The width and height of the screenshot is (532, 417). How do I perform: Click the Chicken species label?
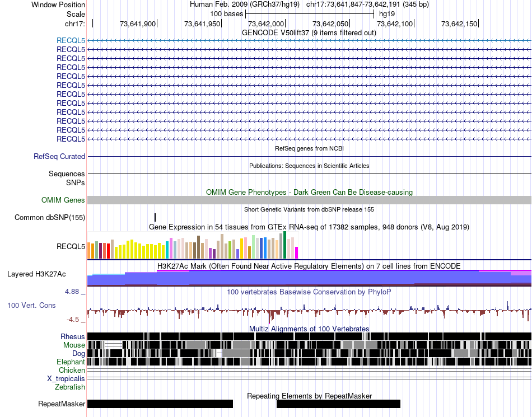(72, 370)
